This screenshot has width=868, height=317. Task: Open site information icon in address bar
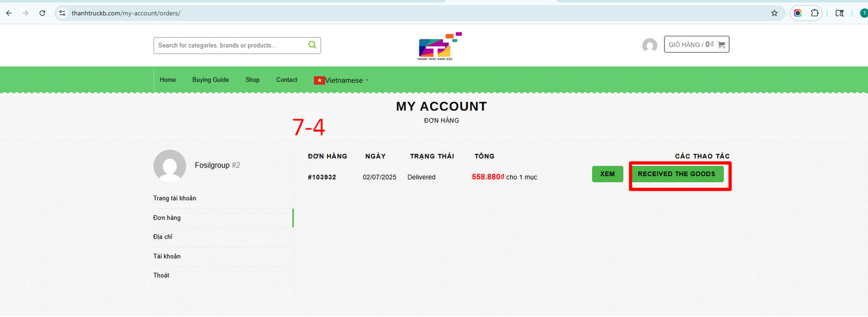click(62, 13)
